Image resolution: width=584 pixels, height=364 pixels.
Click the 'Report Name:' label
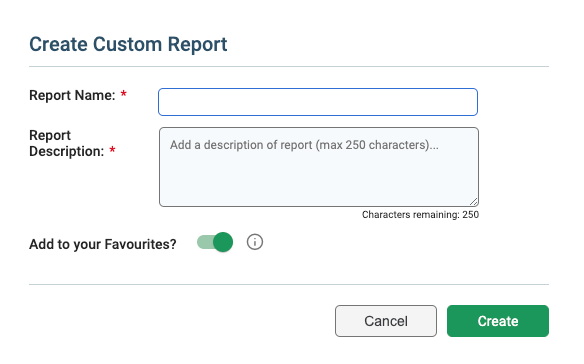(72, 95)
